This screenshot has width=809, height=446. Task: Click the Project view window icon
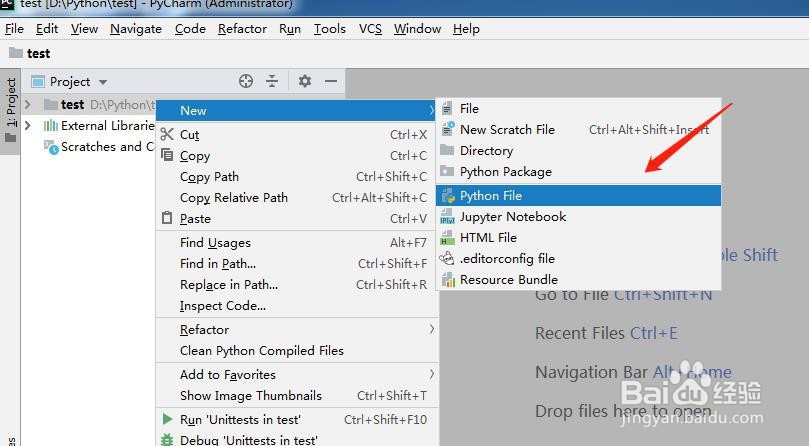pos(38,82)
